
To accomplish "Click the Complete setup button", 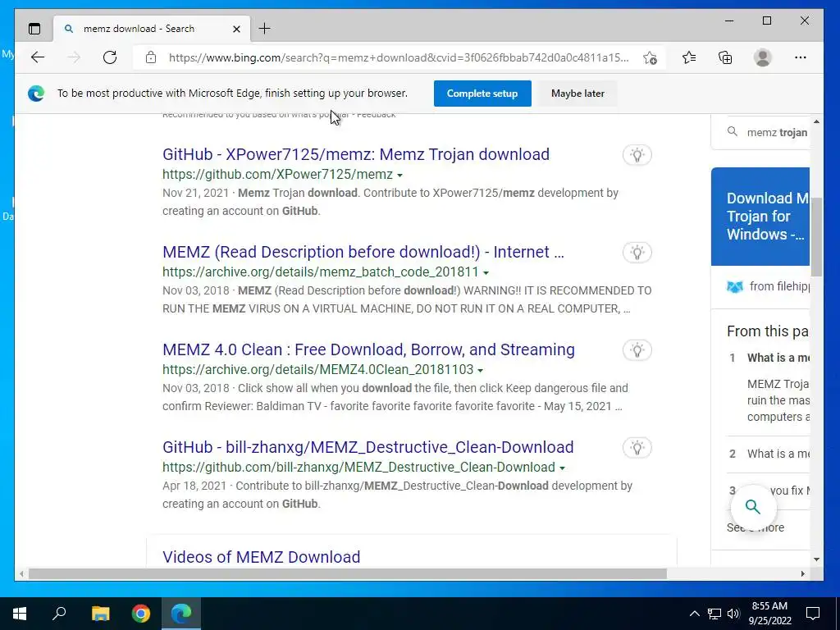I will pyautogui.click(x=482, y=94).
